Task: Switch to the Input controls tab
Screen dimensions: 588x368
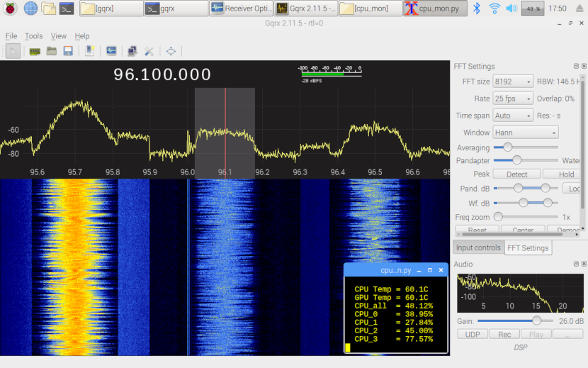Action: 478,247
